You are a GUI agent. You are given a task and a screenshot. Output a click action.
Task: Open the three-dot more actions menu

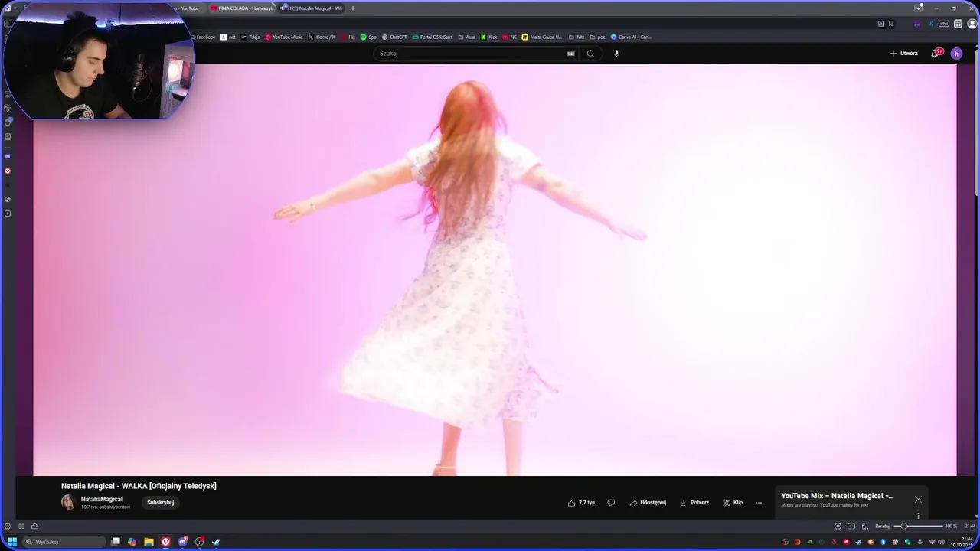click(759, 503)
